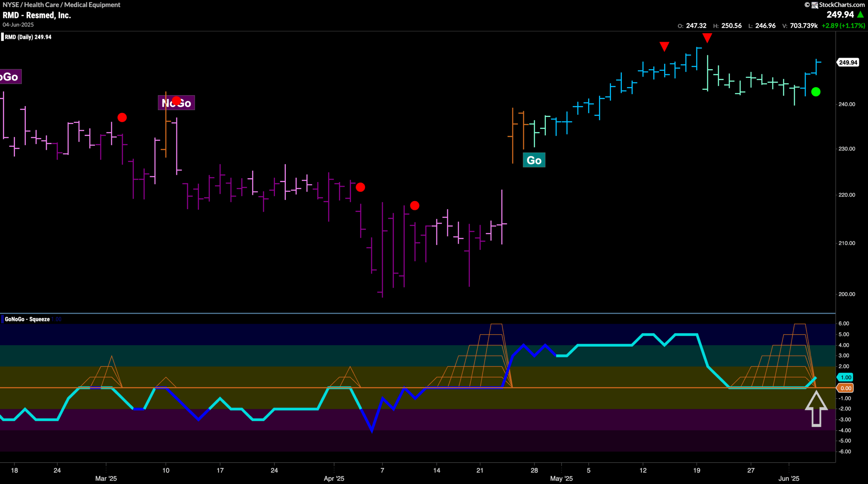This screenshot has width=868, height=484.
Task: Click the May '25 date label
Action: (561, 478)
